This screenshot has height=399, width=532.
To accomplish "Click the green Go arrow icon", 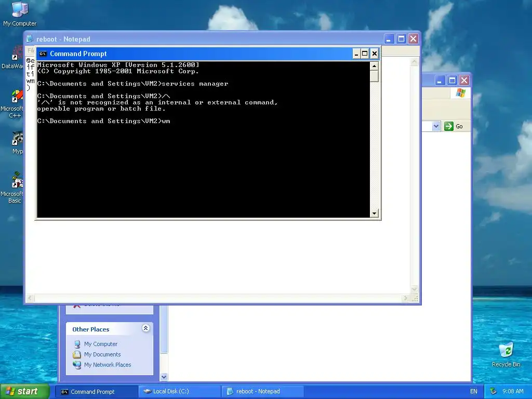I will pyautogui.click(x=448, y=126).
